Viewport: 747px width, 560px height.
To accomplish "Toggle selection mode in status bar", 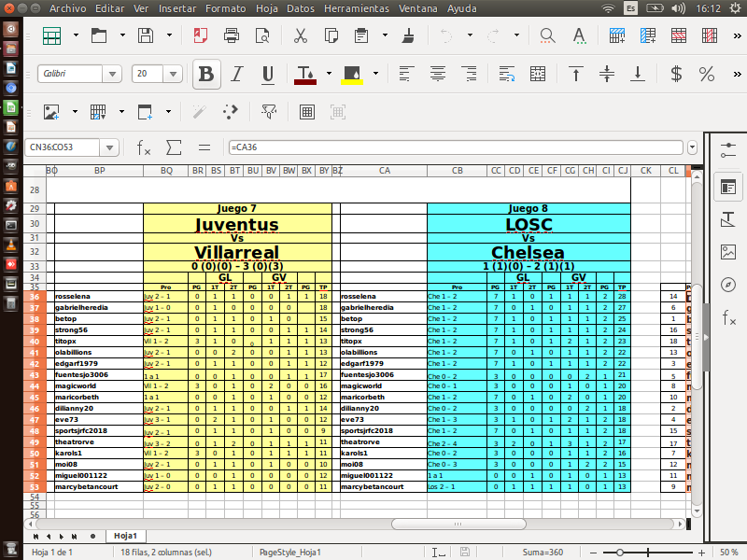I will point(438,552).
